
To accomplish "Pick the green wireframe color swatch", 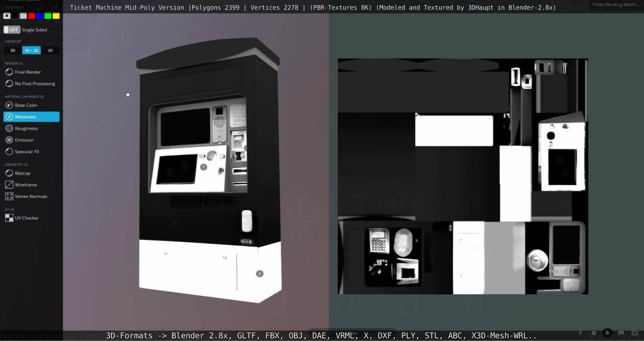I will click(x=48, y=16).
